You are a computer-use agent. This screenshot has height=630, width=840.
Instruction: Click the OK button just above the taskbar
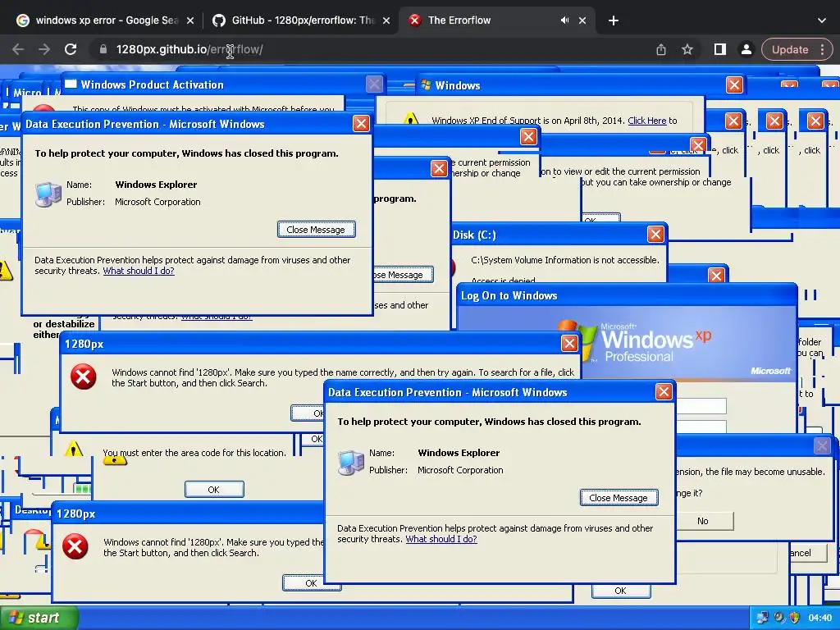tap(621, 591)
